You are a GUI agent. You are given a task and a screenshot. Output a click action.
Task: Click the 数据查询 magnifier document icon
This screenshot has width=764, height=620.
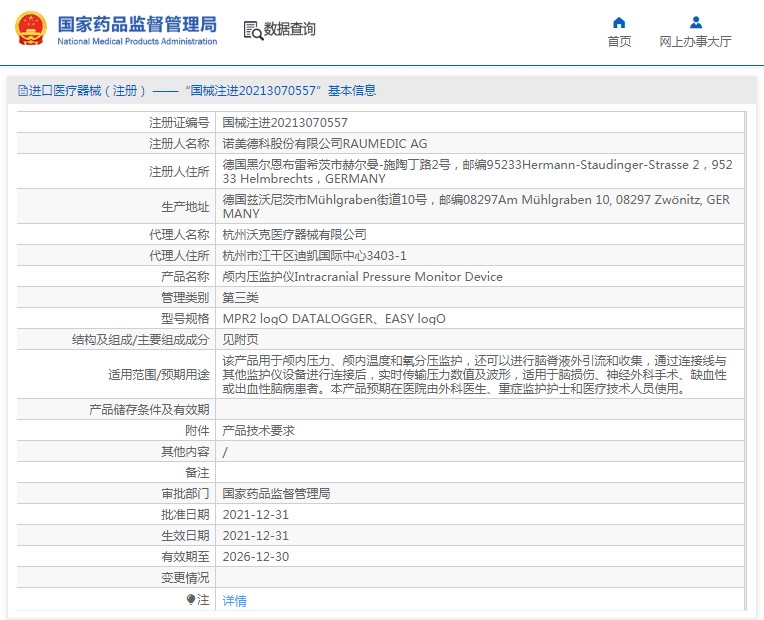pyautogui.click(x=252, y=30)
